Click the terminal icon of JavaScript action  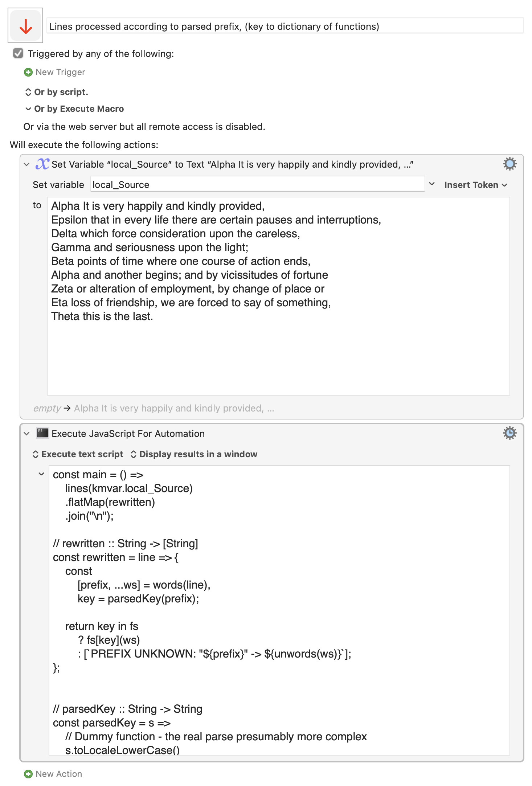tap(42, 433)
